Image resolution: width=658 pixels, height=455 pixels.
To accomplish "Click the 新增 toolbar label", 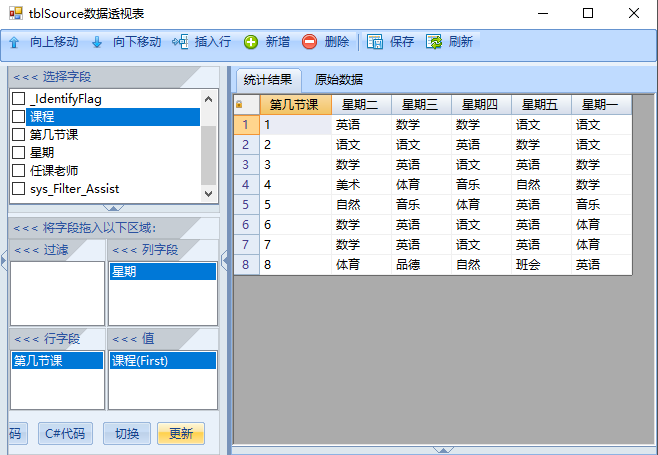I will (277, 42).
